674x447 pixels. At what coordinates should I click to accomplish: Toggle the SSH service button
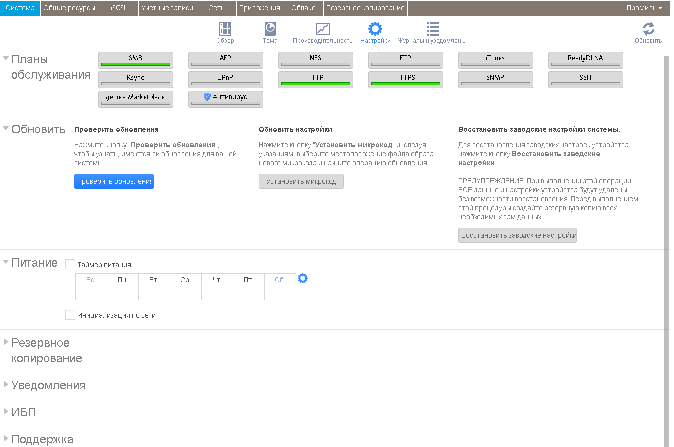(x=585, y=80)
